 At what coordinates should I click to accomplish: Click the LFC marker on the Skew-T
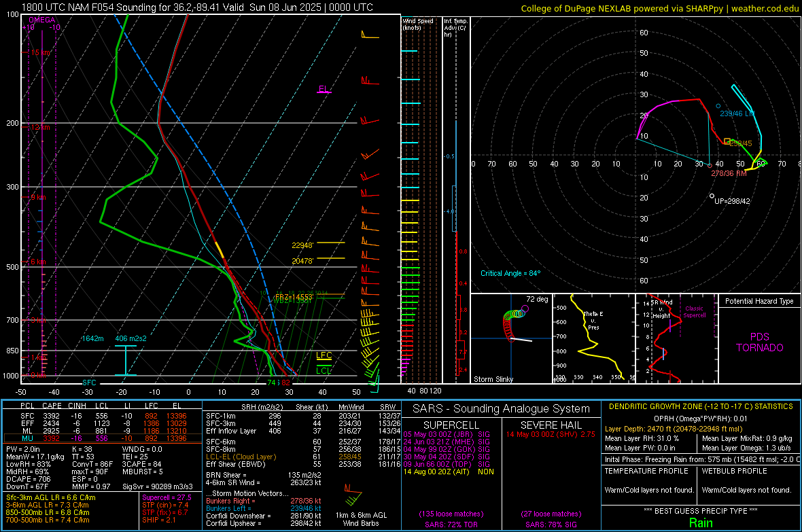[324, 355]
